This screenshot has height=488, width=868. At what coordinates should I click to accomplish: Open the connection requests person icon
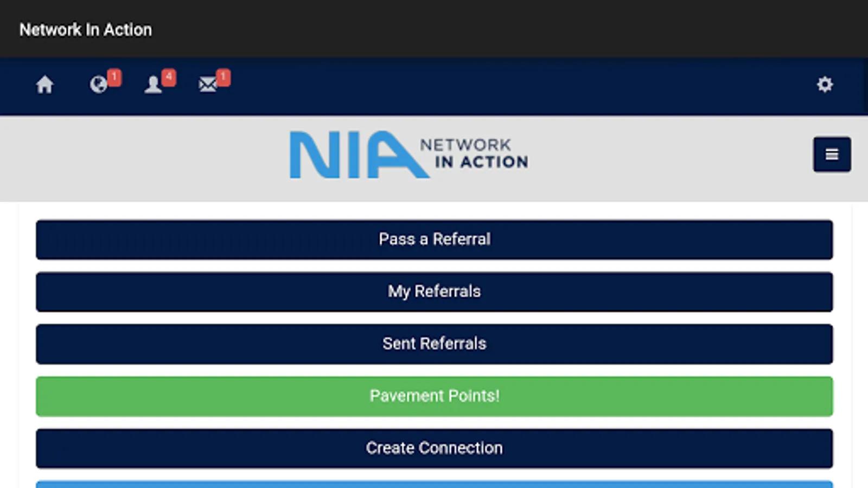pos(153,85)
